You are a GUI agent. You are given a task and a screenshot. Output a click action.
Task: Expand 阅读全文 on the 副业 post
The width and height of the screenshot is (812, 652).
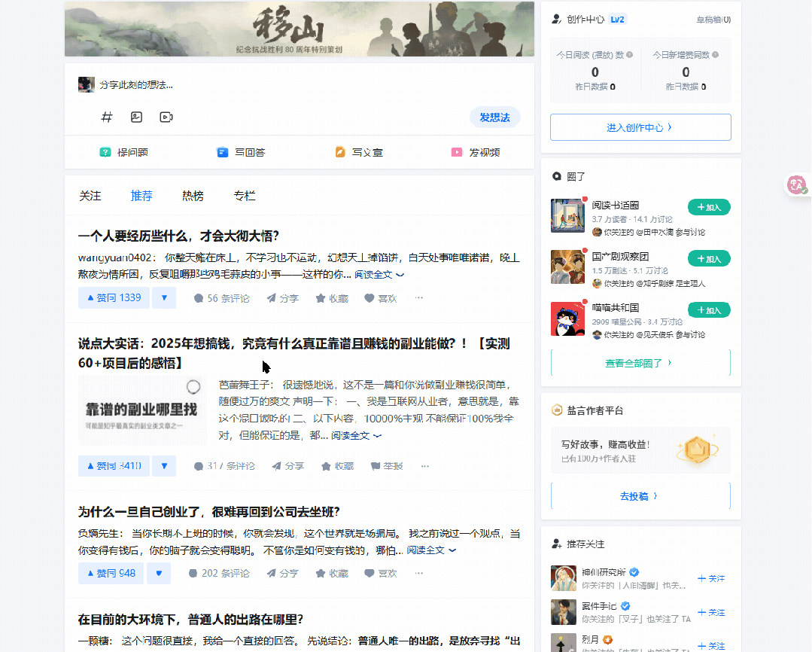(356, 436)
